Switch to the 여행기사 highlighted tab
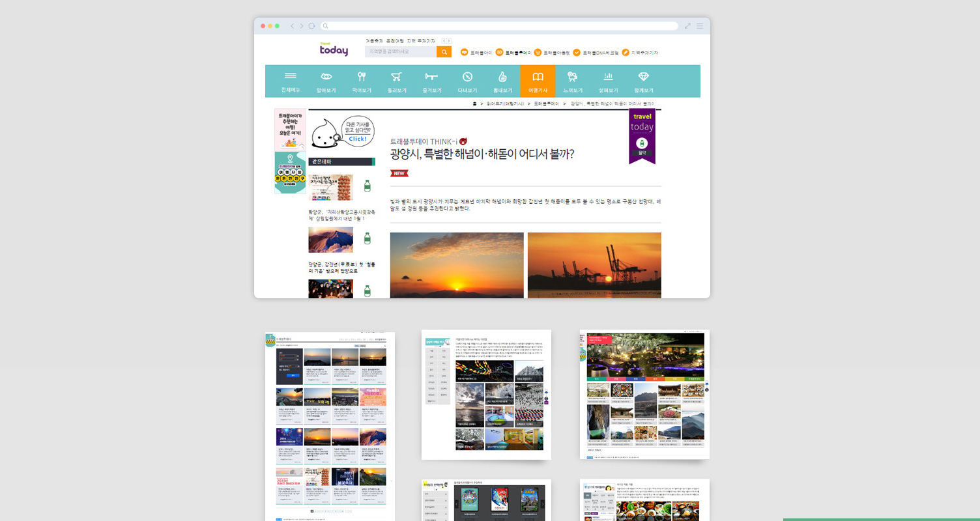Viewport: 980px width, 521px height. [x=538, y=81]
